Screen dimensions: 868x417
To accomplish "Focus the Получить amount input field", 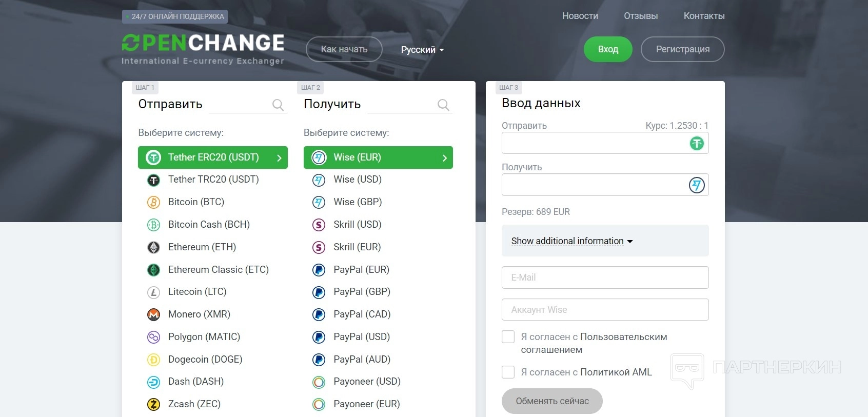I will 605,185.
